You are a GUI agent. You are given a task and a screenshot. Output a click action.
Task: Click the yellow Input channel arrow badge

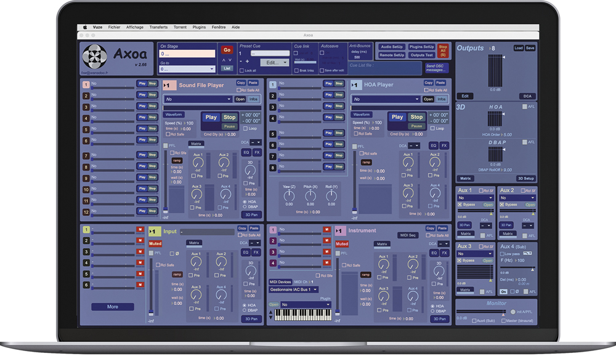coord(153,232)
